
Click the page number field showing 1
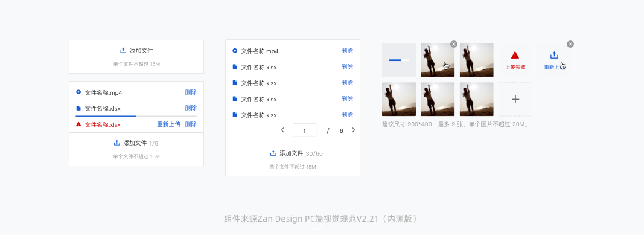tap(304, 130)
